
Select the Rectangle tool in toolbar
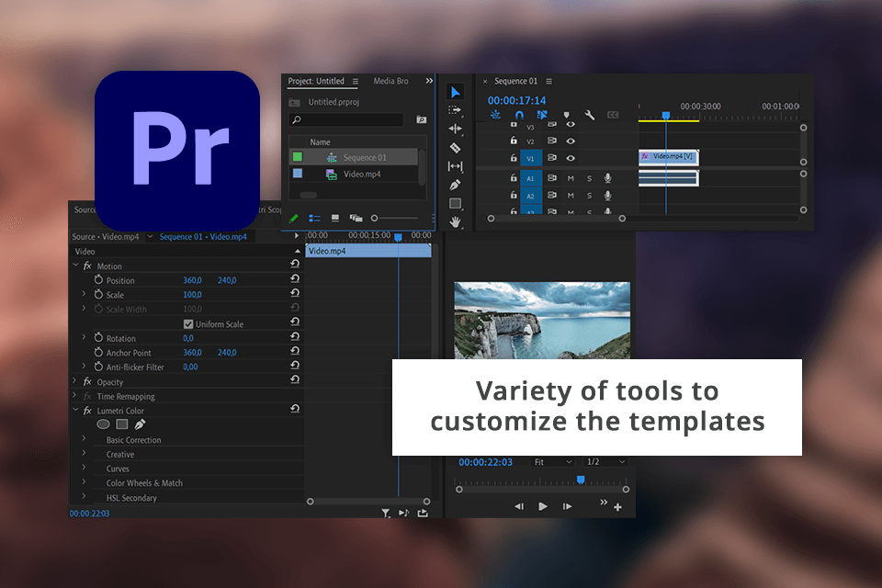[455, 203]
